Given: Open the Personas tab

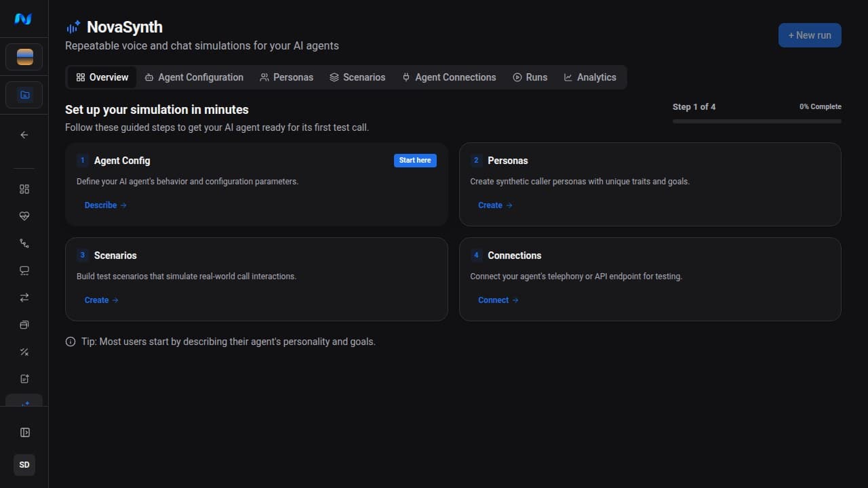Looking at the screenshot, I should point(286,77).
